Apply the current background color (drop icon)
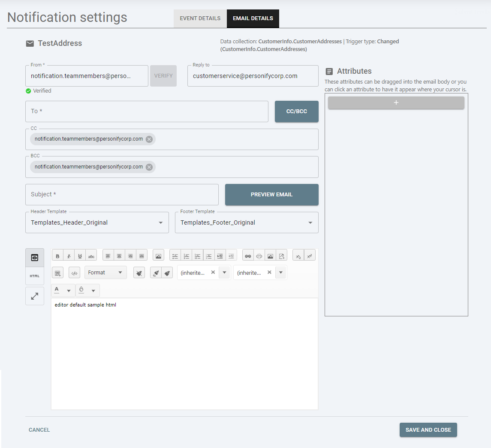491x448 pixels. 81,290
